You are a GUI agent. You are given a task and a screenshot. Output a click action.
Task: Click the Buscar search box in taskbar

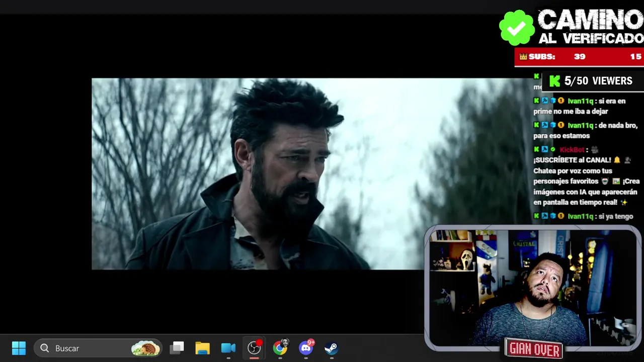coord(98,348)
